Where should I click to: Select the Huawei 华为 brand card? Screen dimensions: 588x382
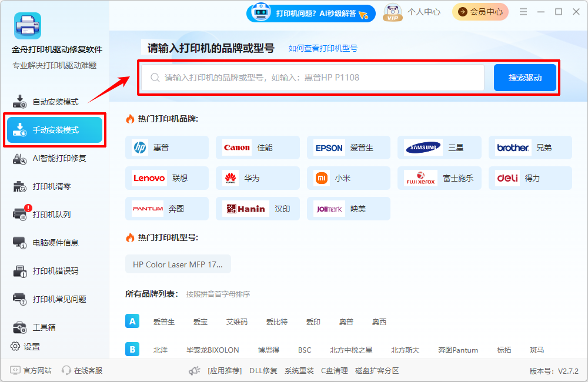tap(258, 178)
